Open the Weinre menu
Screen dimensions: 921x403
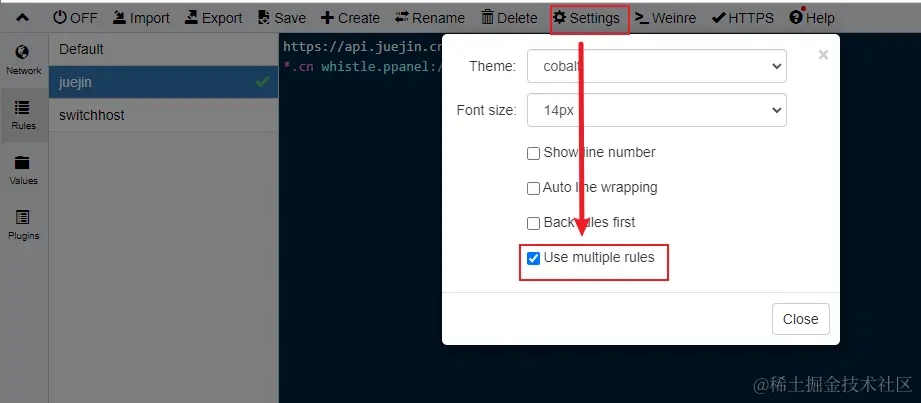coord(665,18)
